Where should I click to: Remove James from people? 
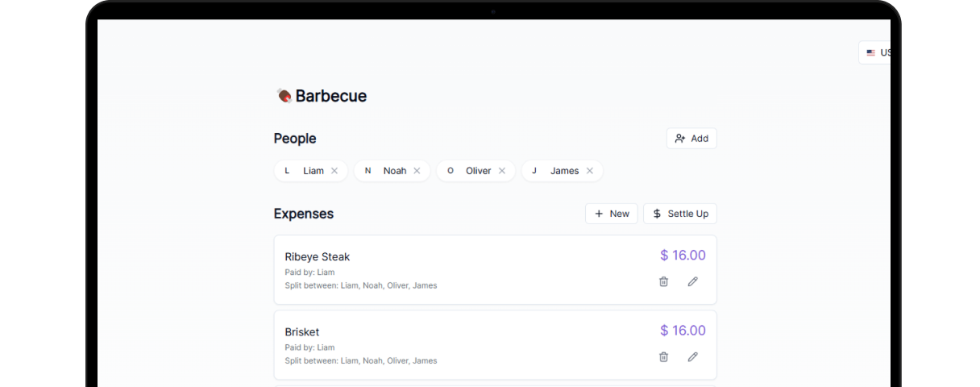pyautogui.click(x=590, y=171)
